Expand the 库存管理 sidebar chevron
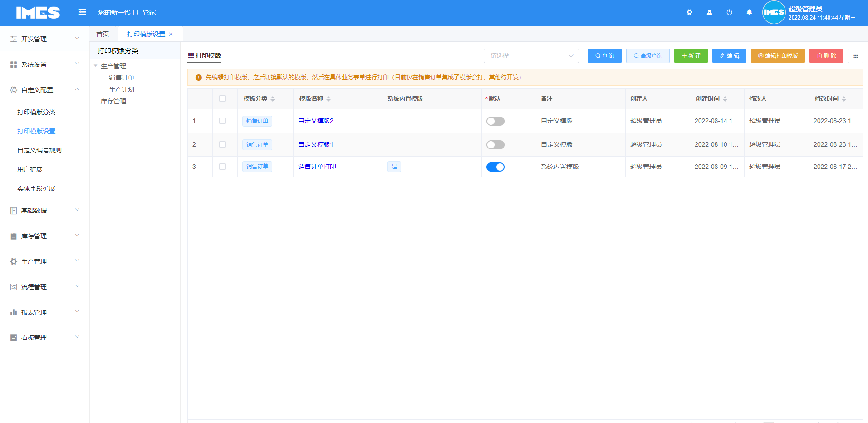This screenshot has width=868, height=423. point(77,236)
